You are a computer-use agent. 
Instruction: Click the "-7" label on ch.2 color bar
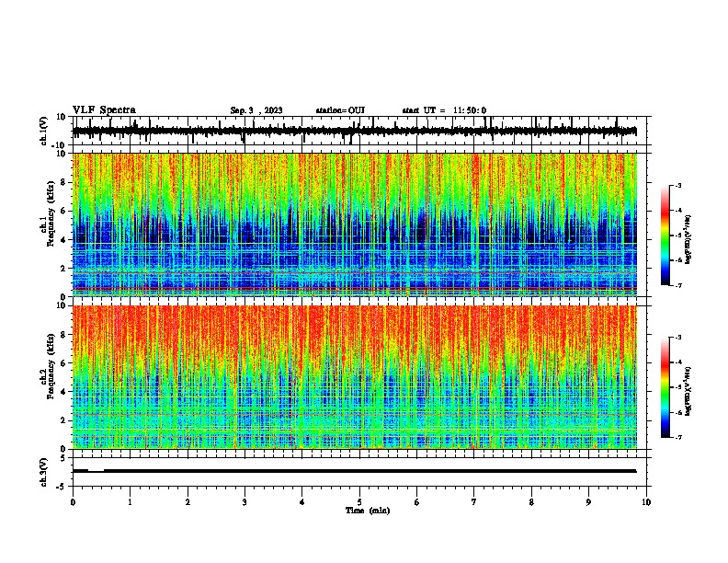pos(677,438)
